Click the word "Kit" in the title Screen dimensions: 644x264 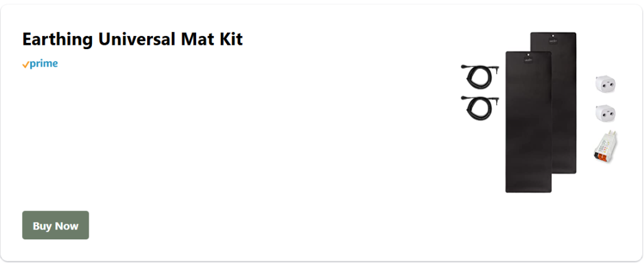click(230, 39)
